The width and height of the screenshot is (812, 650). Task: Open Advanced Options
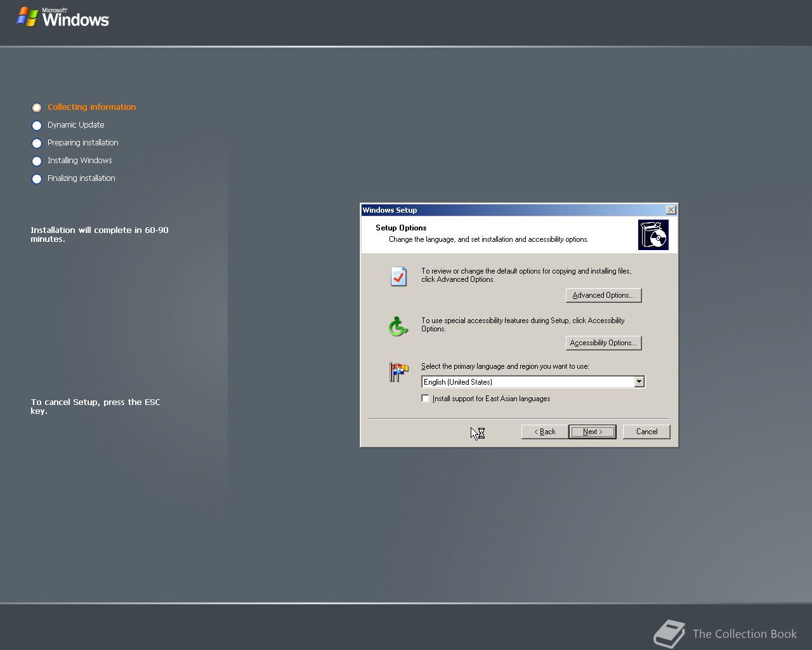coord(603,295)
